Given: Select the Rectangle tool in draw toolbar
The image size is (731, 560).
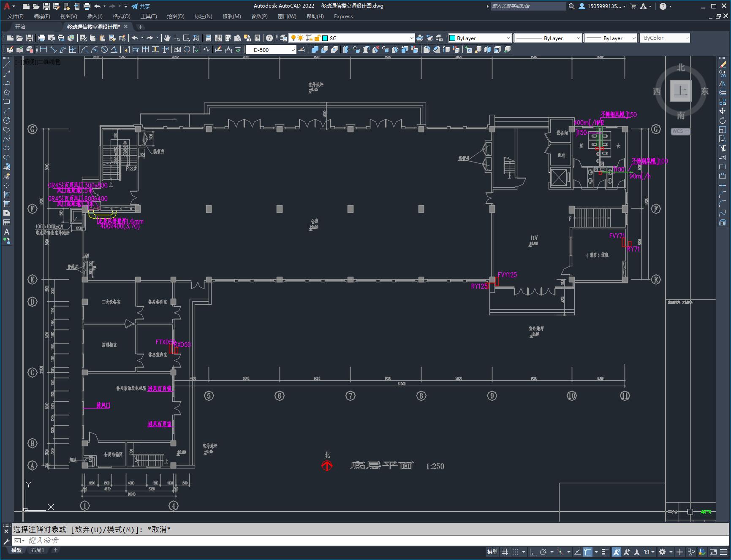Looking at the screenshot, I should [x=6, y=102].
